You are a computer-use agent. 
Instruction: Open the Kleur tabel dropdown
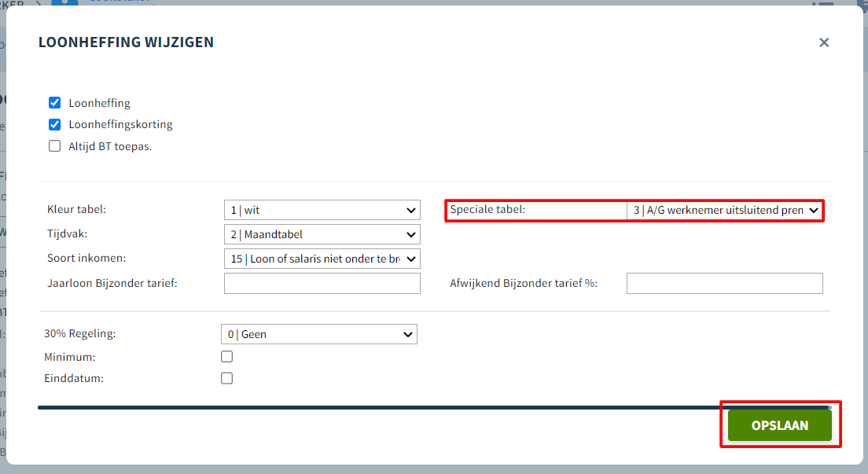point(322,210)
